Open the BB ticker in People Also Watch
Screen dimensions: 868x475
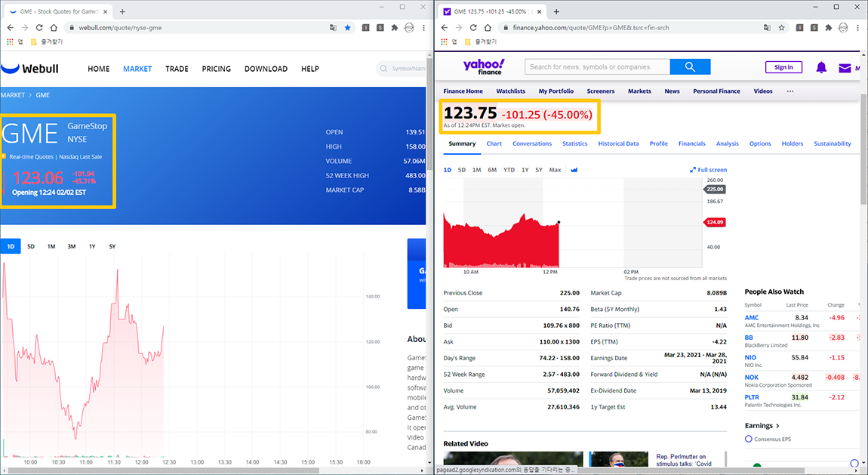[x=749, y=338]
